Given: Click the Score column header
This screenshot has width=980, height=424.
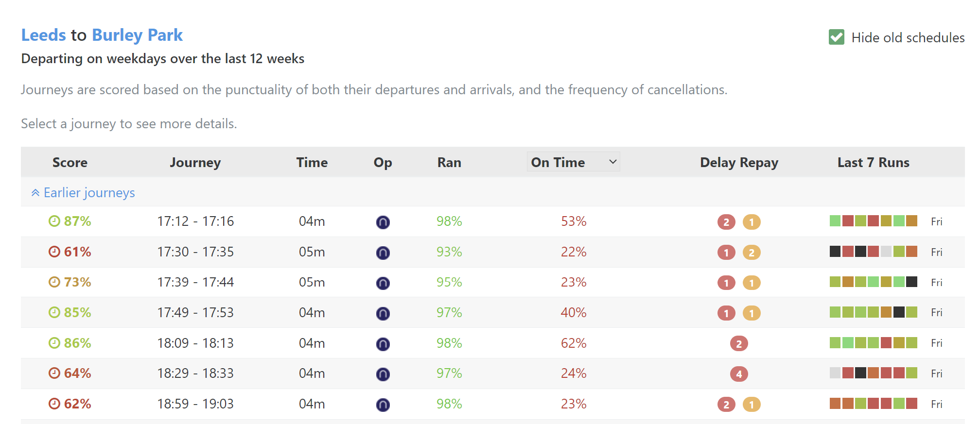Looking at the screenshot, I should click(x=70, y=163).
